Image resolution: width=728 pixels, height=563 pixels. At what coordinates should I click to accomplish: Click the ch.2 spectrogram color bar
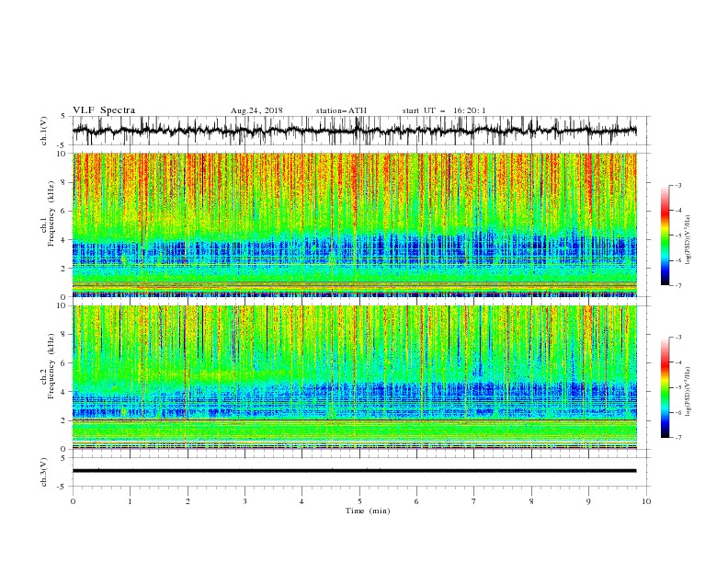(x=665, y=387)
